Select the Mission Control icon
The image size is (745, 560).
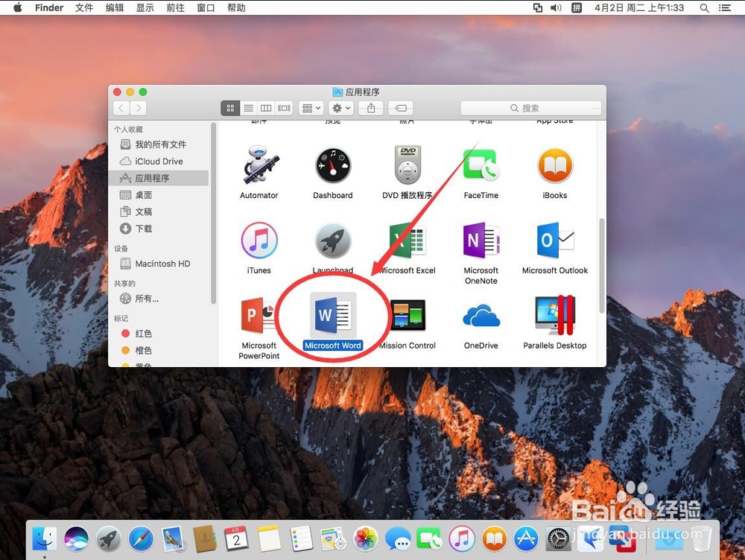click(408, 315)
